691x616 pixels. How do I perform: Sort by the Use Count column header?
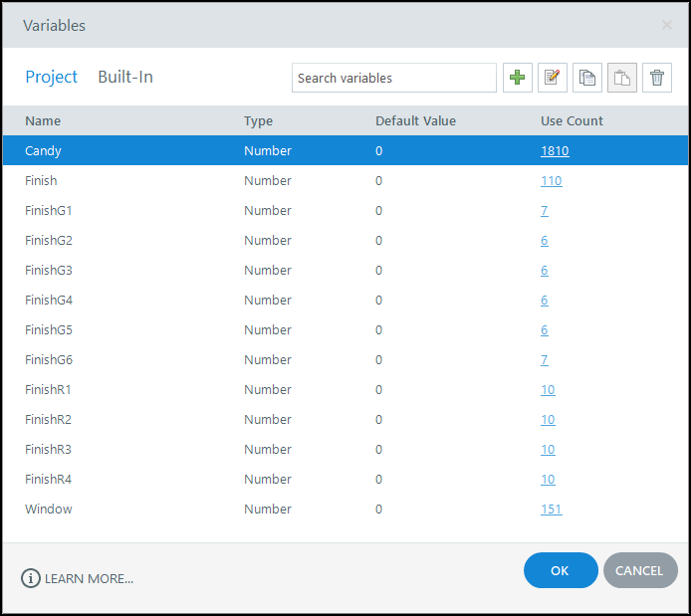(572, 121)
